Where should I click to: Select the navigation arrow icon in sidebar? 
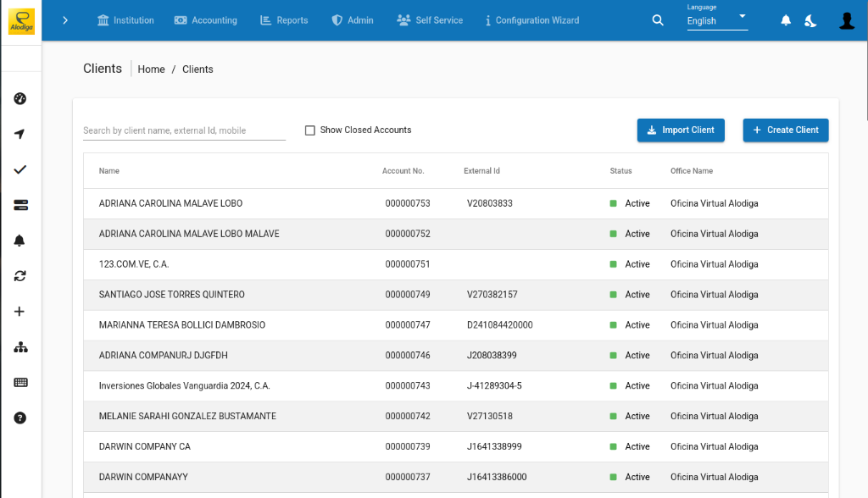[19, 134]
